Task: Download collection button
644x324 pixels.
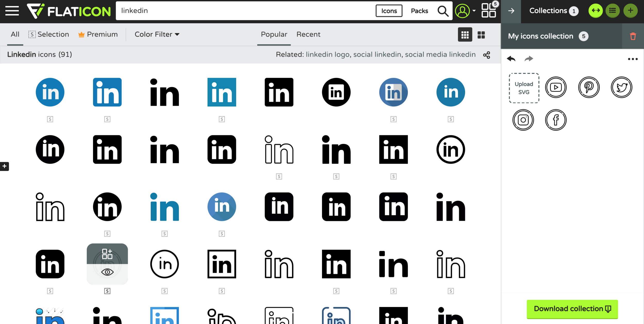Action: (572, 309)
